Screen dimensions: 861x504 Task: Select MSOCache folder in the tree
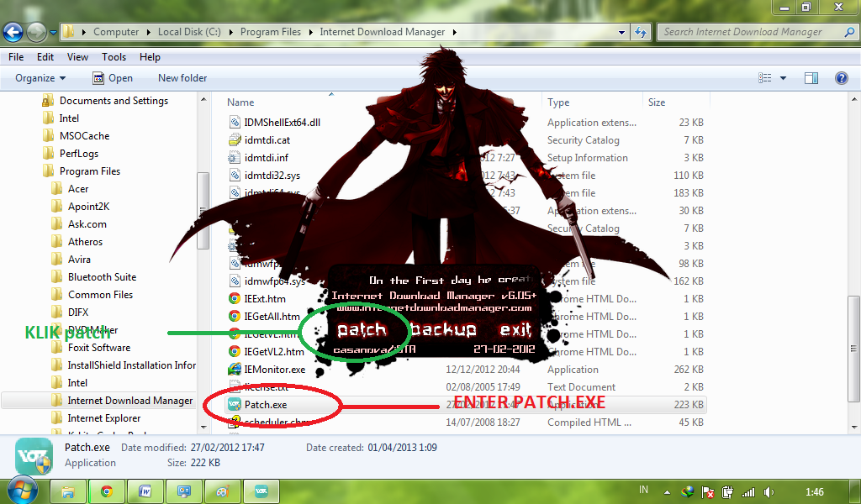click(x=84, y=136)
